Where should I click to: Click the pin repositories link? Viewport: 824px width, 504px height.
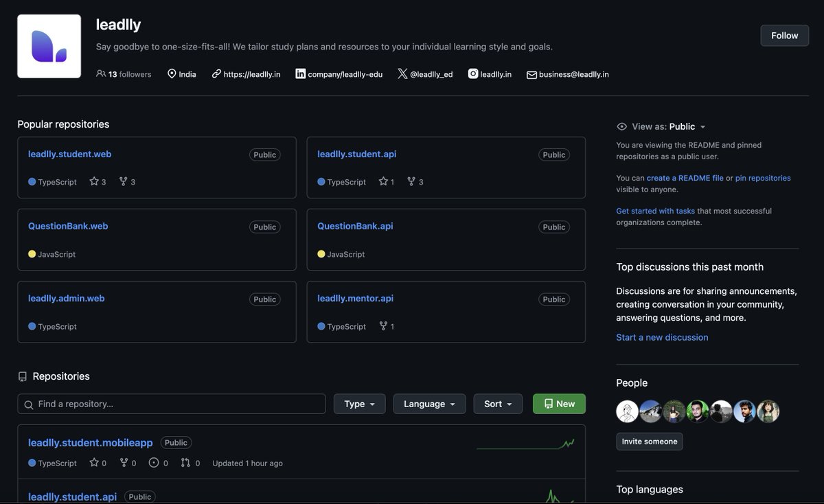tap(763, 178)
